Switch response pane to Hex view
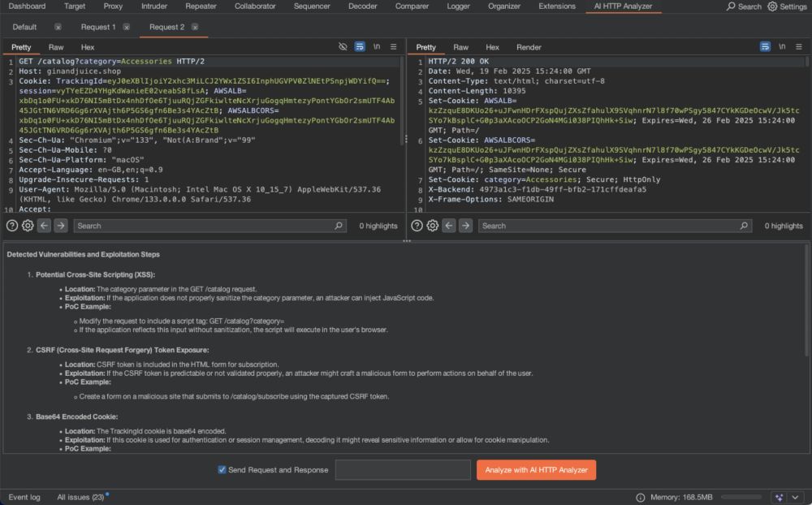The width and height of the screenshot is (812, 505). tap(492, 47)
